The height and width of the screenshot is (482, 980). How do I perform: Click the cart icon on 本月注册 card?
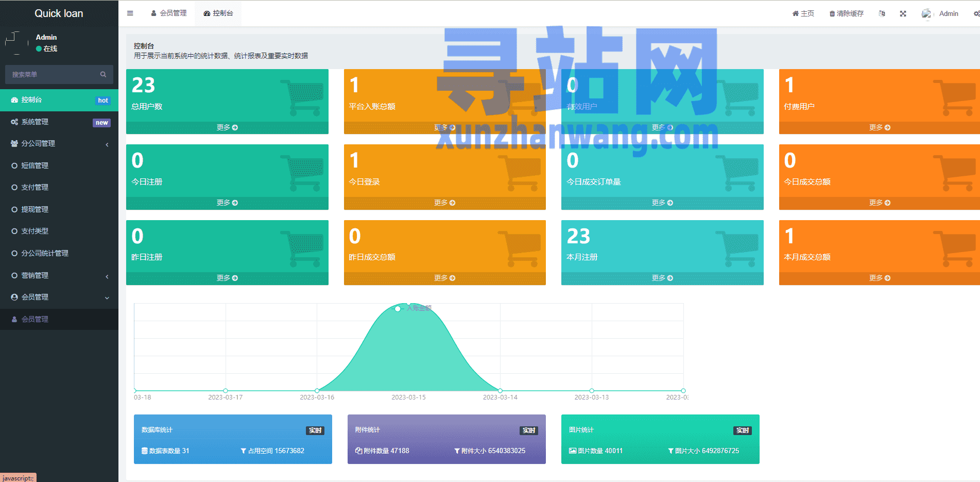tap(737, 249)
